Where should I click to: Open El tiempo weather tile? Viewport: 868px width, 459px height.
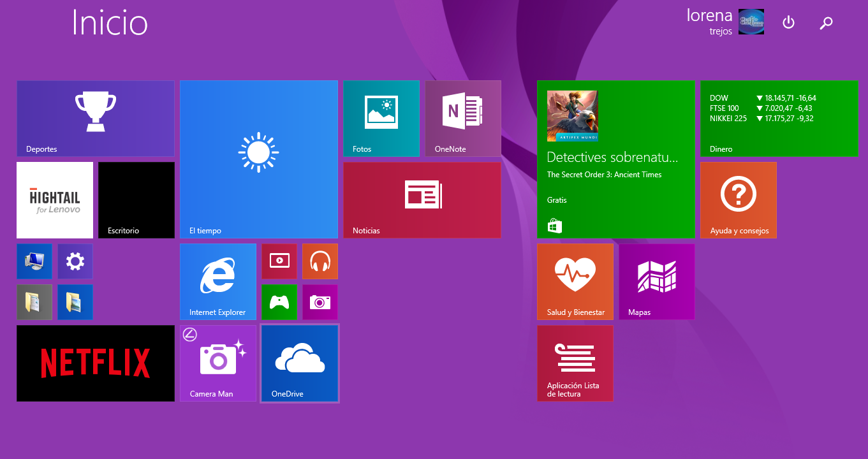[259, 159]
